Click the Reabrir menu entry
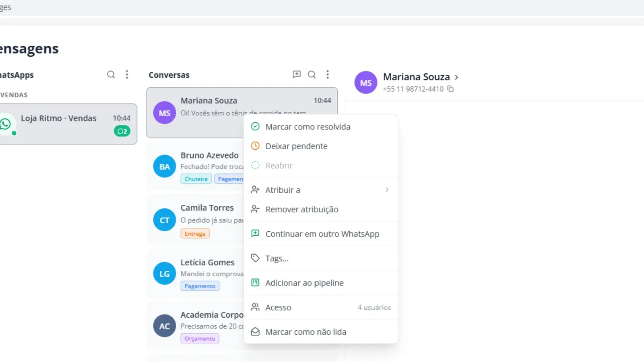 321,165
